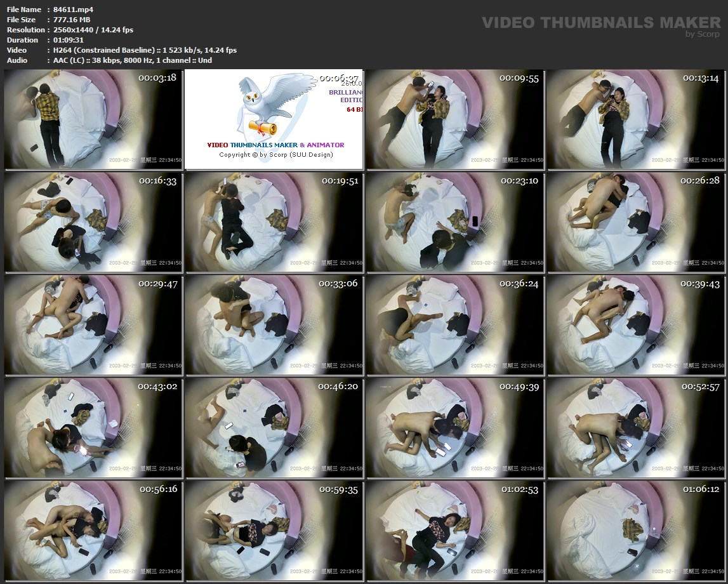
Task: Click the VIDEO THUMBNAILS MAKER header title
Action: (x=601, y=22)
